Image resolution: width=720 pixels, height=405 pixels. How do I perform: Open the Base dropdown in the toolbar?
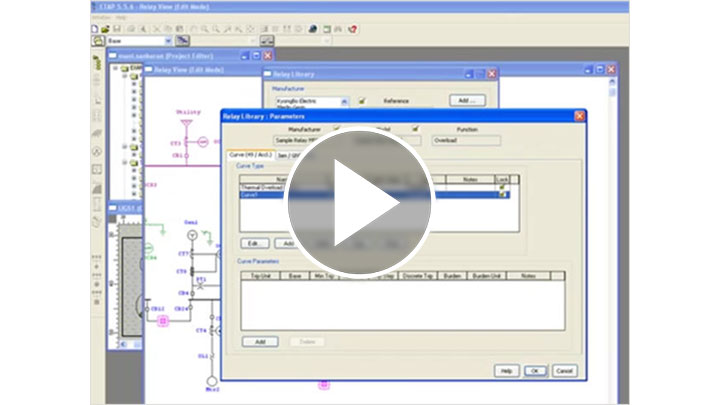coord(166,41)
